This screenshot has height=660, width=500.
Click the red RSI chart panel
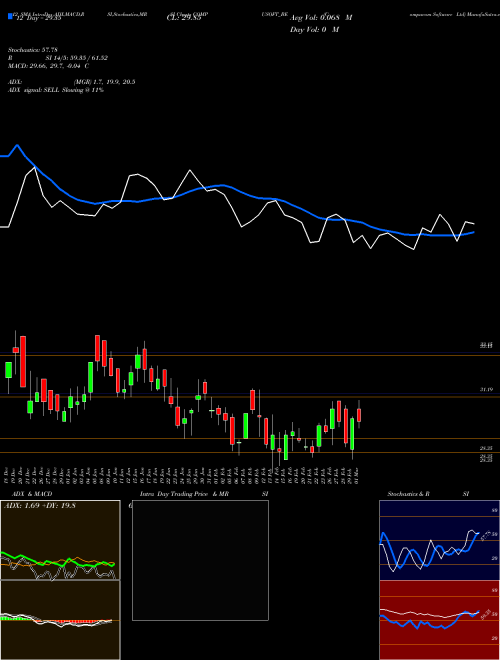click(x=439, y=620)
